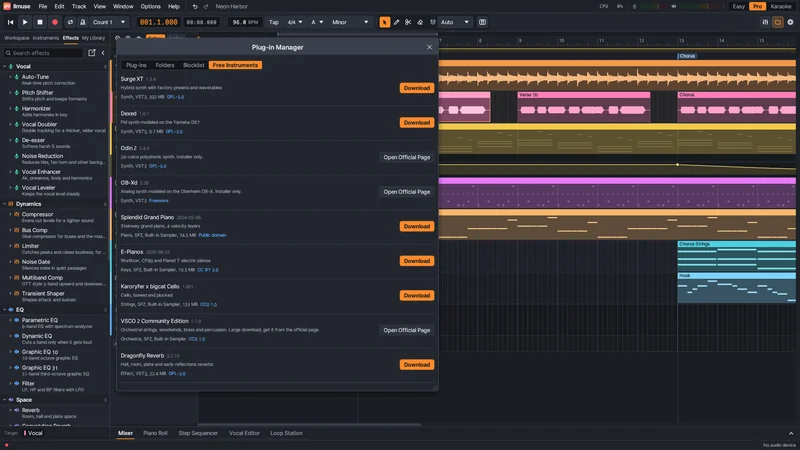Select the pencil draw tool
Viewport: 800px width, 450px height.
(396, 22)
